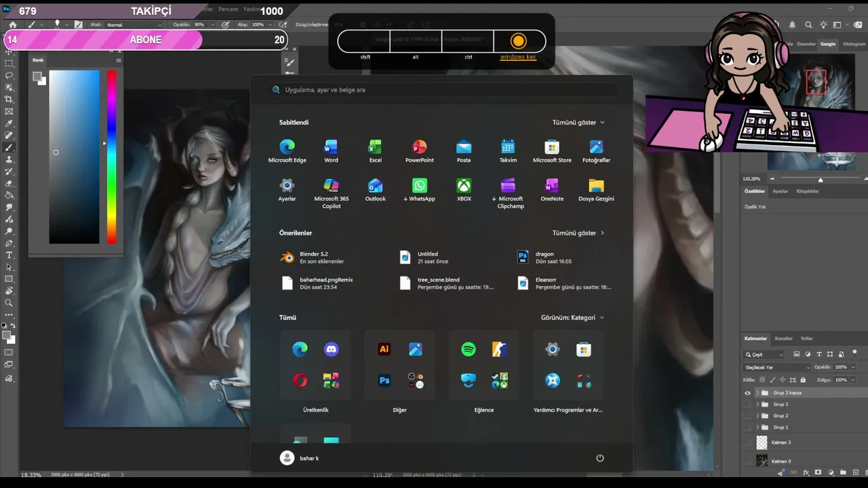Toggle lock image pixels brush icon
The image size is (868, 488).
tap(772, 380)
